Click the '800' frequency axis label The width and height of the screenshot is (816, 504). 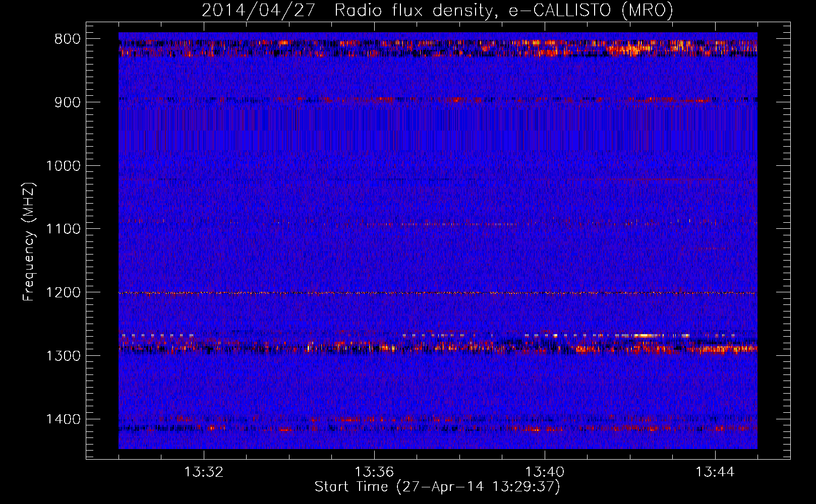pos(68,39)
